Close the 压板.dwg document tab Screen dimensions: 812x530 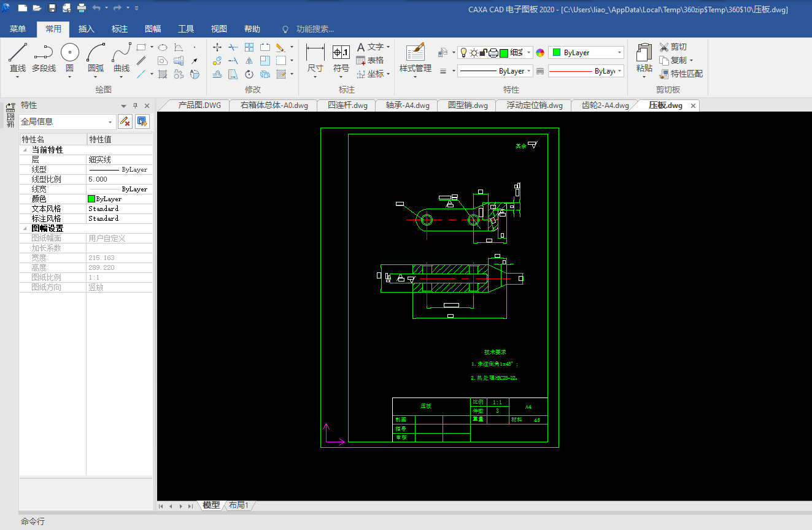pyautogui.click(x=693, y=106)
